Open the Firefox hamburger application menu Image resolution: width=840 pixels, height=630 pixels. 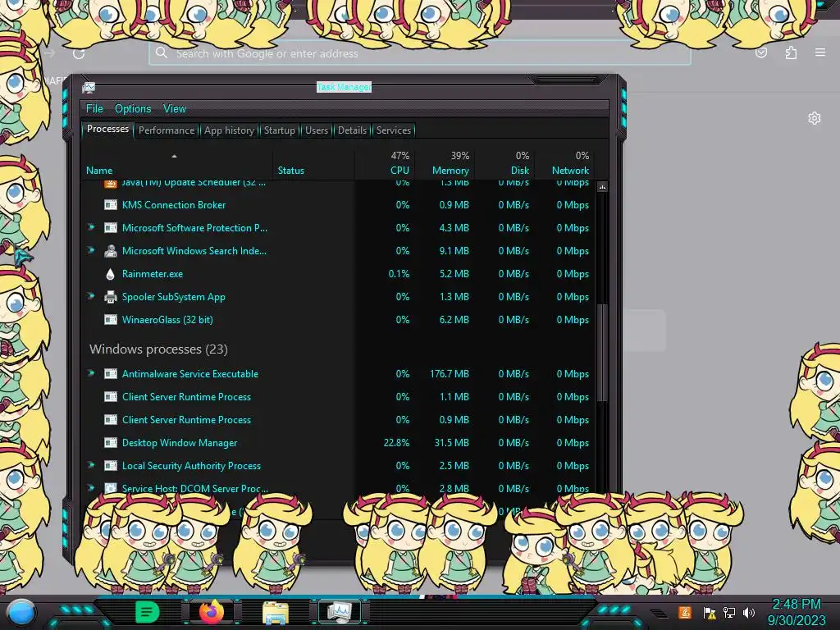click(820, 52)
